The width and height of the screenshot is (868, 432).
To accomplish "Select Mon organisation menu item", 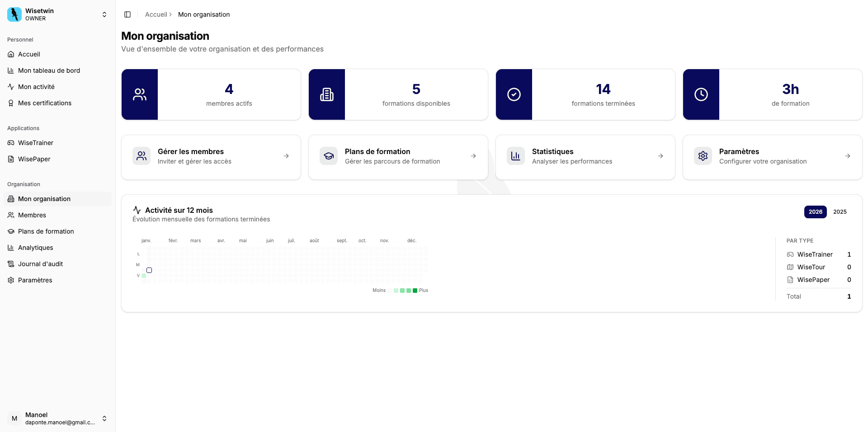I will [44, 198].
